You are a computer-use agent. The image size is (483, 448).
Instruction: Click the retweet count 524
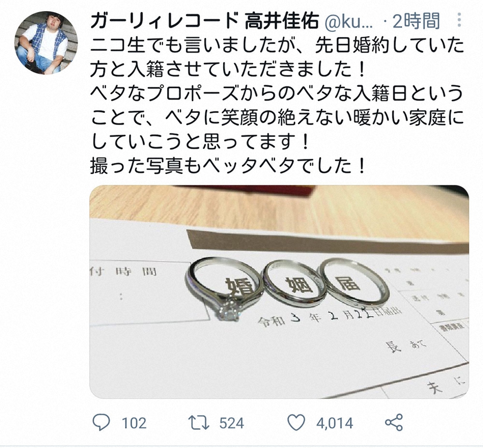[232, 423]
